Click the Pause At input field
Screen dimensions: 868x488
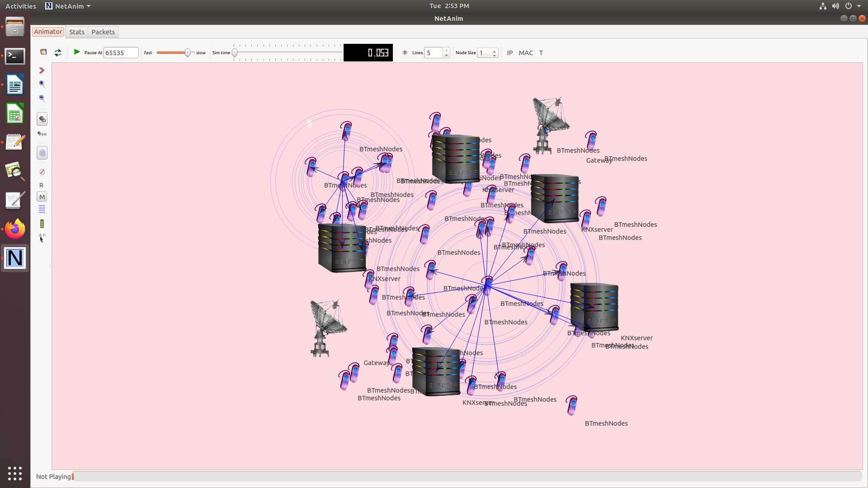point(121,53)
